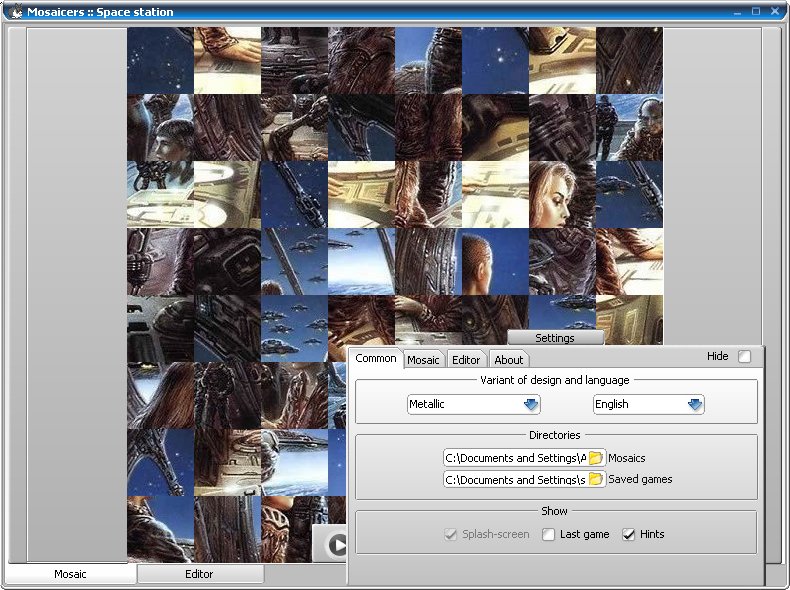Close the Mosaicers window

tap(774, 11)
